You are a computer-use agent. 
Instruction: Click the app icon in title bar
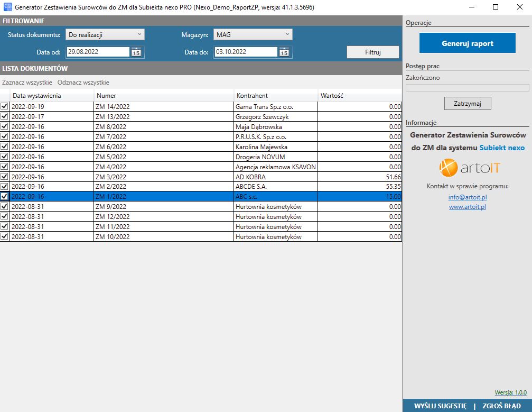tap(7, 7)
